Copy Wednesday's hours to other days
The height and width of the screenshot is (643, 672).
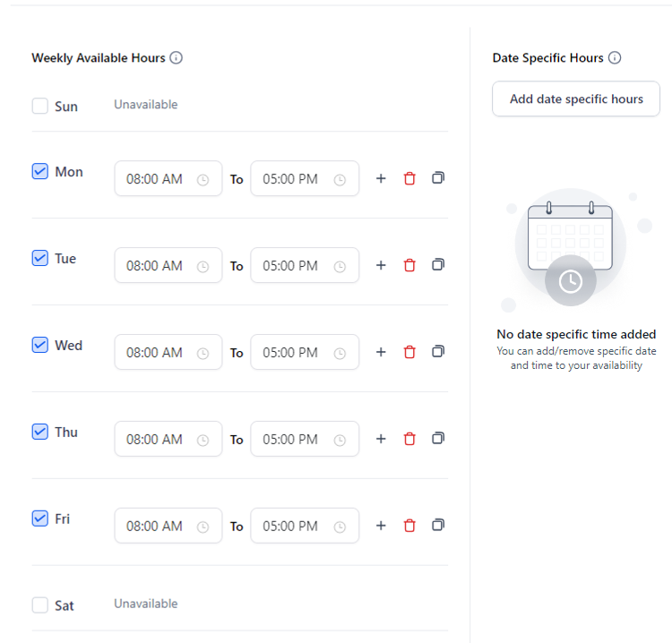(438, 352)
